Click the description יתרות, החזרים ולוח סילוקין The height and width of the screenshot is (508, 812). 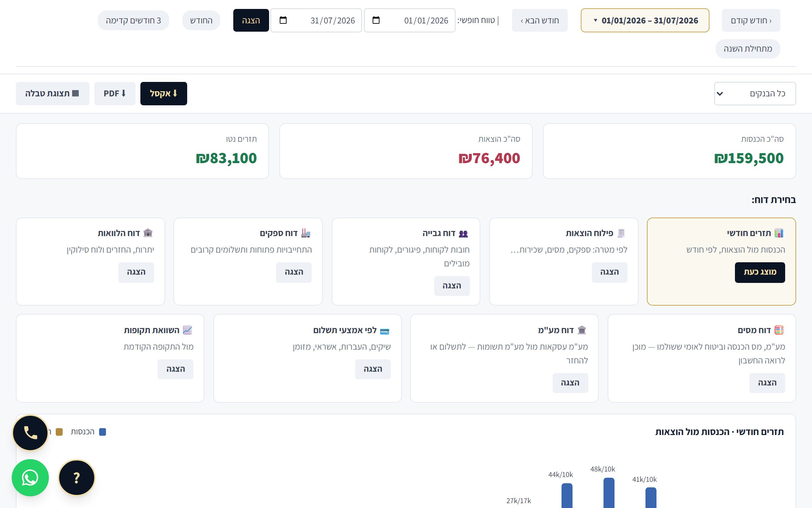pos(110,250)
